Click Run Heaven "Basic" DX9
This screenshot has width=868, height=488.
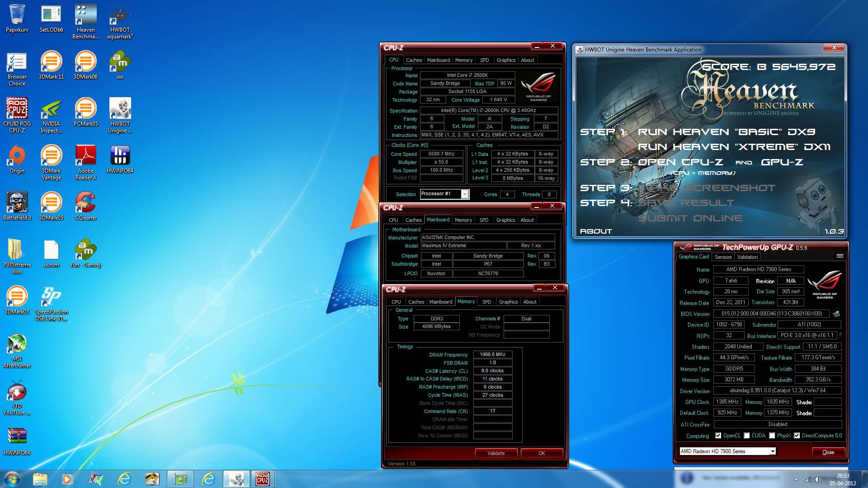click(x=726, y=132)
